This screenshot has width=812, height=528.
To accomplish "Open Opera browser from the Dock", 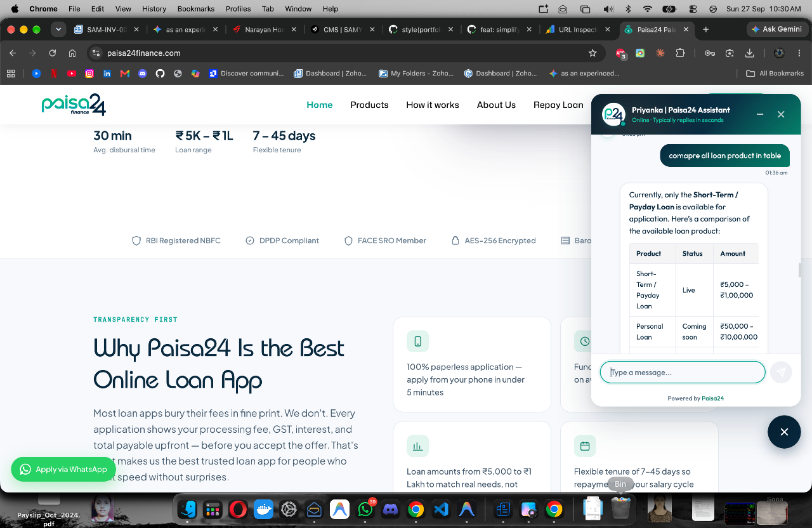I will 238,509.
